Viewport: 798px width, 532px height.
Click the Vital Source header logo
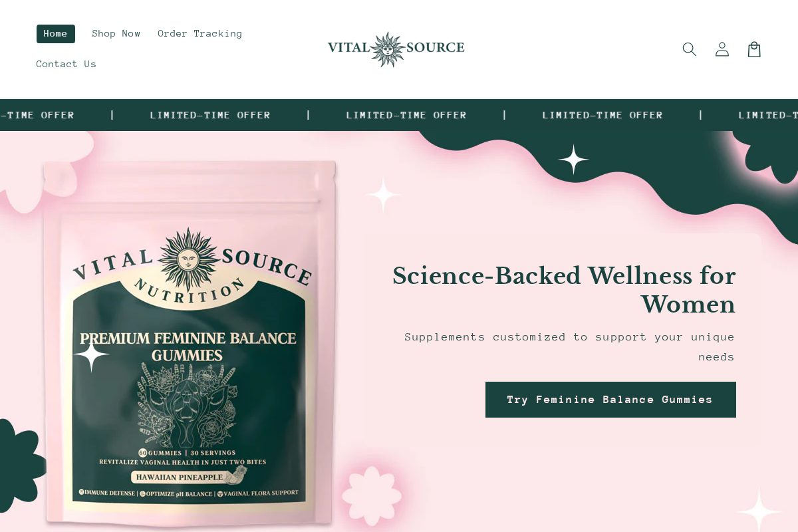click(x=396, y=49)
